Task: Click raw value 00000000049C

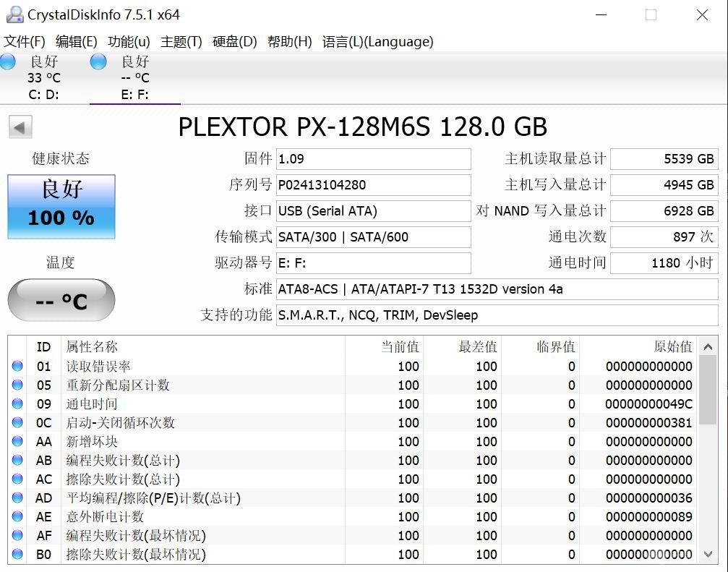Action: point(648,404)
